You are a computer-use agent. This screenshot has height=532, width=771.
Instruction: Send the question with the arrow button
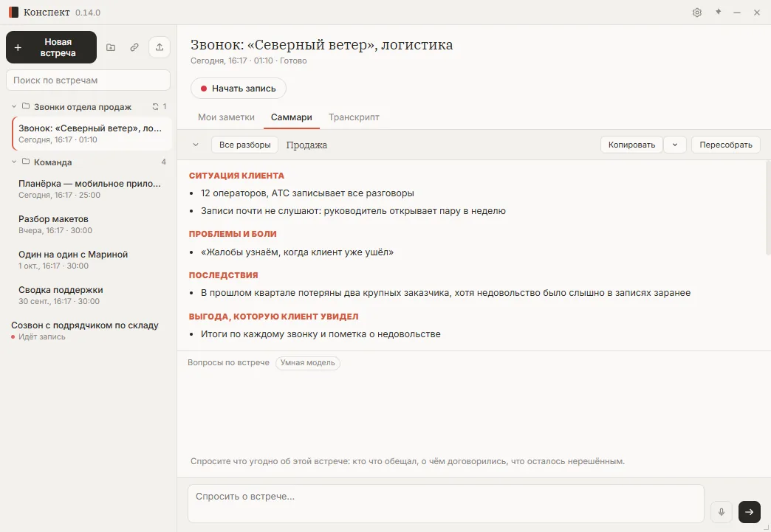coord(750,512)
